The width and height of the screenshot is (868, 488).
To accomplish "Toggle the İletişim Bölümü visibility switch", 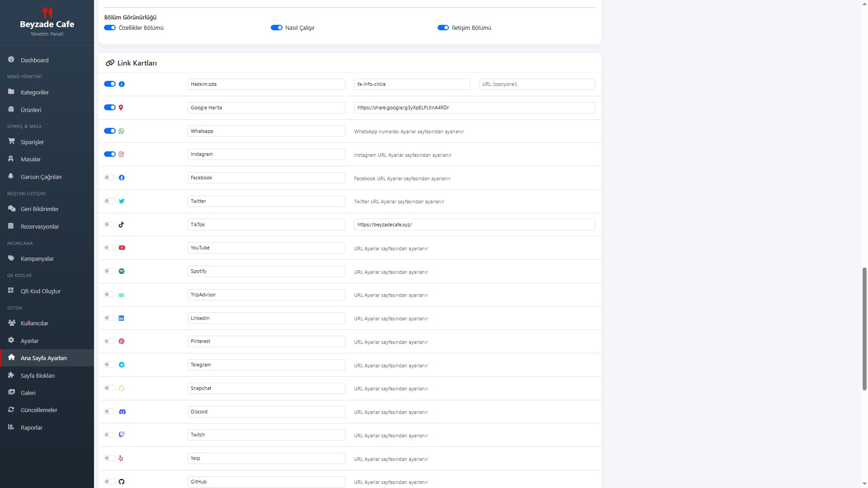I will pos(443,28).
